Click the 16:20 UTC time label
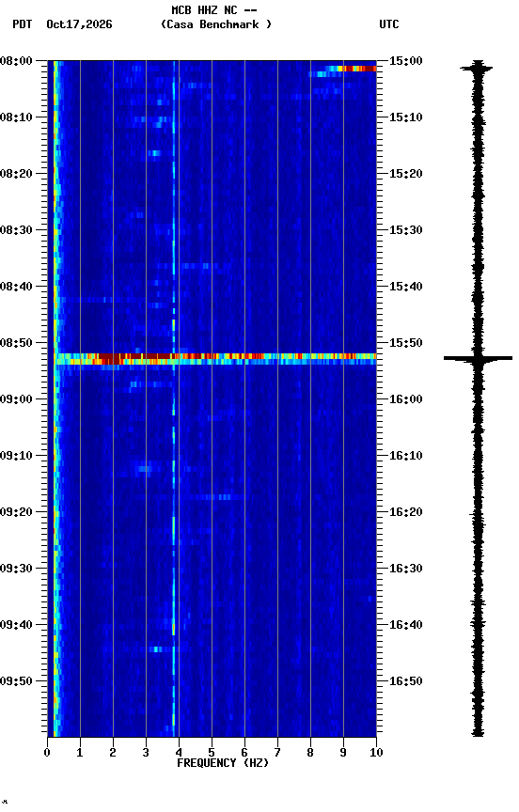Viewport: 519px width, 812px height. click(x=406, y=512)
